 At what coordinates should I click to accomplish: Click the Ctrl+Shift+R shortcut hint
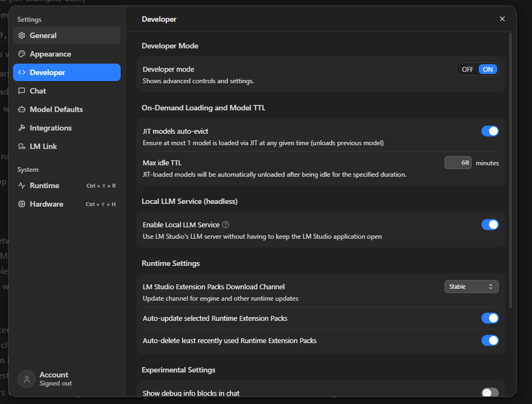(x=101, y=186)
